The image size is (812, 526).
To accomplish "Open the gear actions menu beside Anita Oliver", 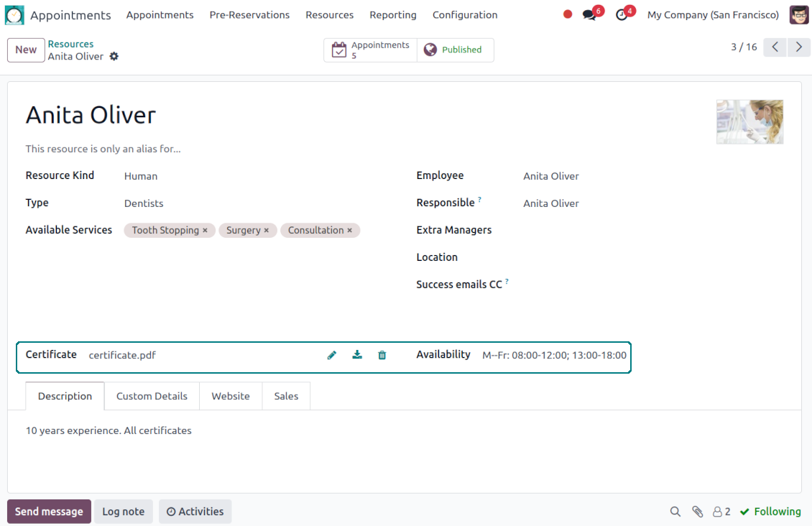I will click(x=114, y=57).
